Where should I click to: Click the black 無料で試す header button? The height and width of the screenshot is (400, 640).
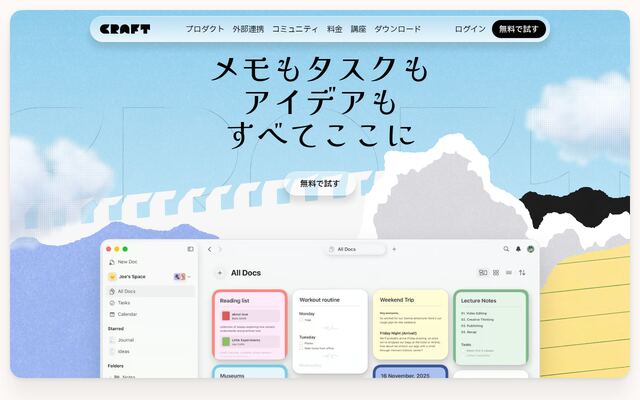(x=519, y=29)
